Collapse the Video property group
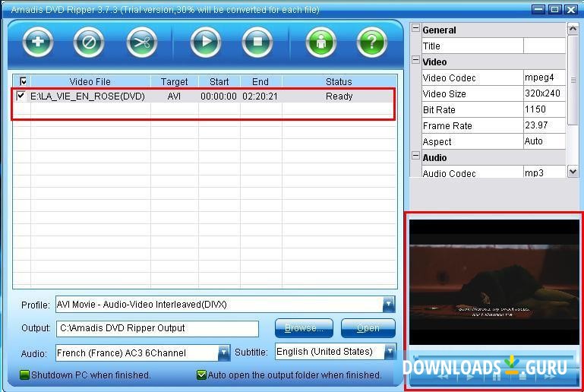 point(415,59)
